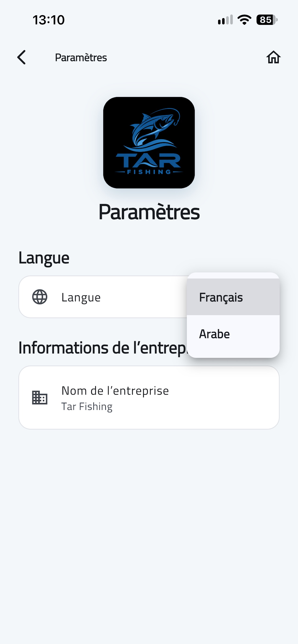This screenshot has height=644, width=298.
Task: Tap the 13:10 clock in status bar
Action: tap(49, 20)
